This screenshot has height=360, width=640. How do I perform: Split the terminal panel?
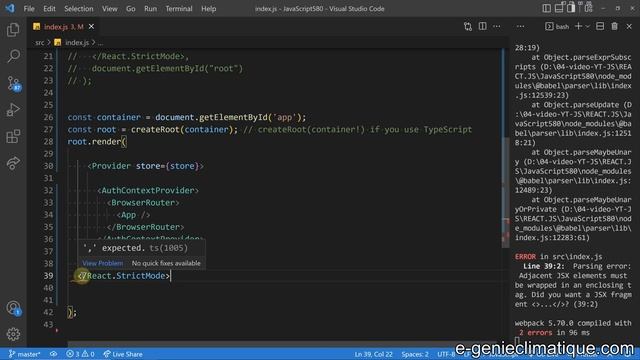coord(600,27)
